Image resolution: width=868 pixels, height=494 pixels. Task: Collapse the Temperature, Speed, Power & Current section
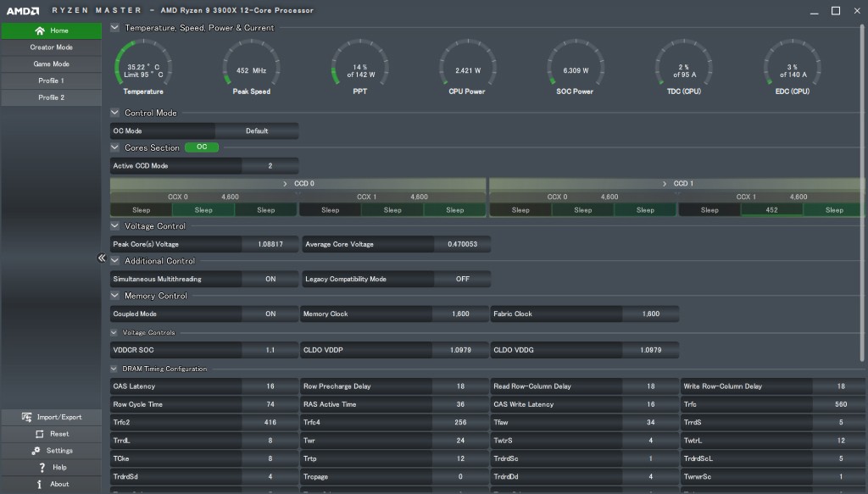(115, 27)
